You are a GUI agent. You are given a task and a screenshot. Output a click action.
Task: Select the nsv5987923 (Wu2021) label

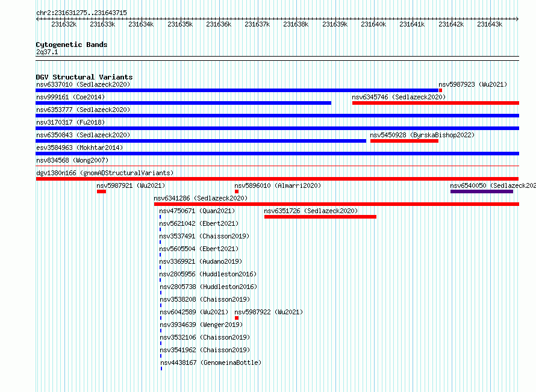(x=473, y=84)
